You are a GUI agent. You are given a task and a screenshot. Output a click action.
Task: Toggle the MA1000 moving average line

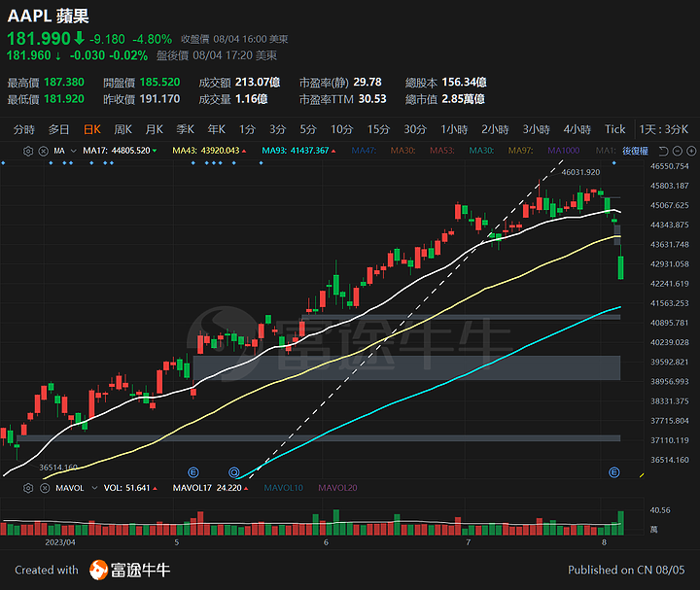(563, 151)
